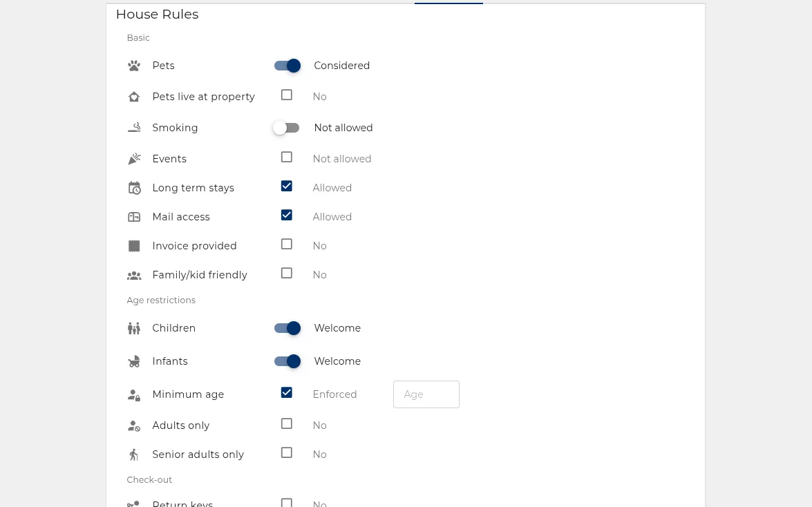Click the stroller icon beside Infants
Screen dimensions: 812x507
(134, 361)
